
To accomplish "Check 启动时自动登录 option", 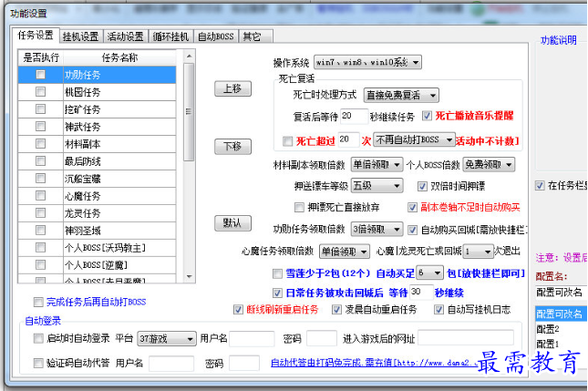I will tap(38, 338).
